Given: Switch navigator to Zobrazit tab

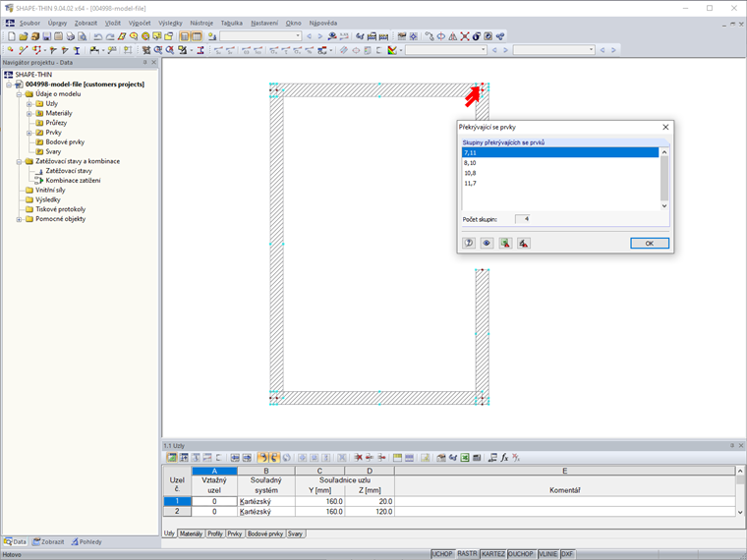Looking at the screenshot, I should [48, 542].
